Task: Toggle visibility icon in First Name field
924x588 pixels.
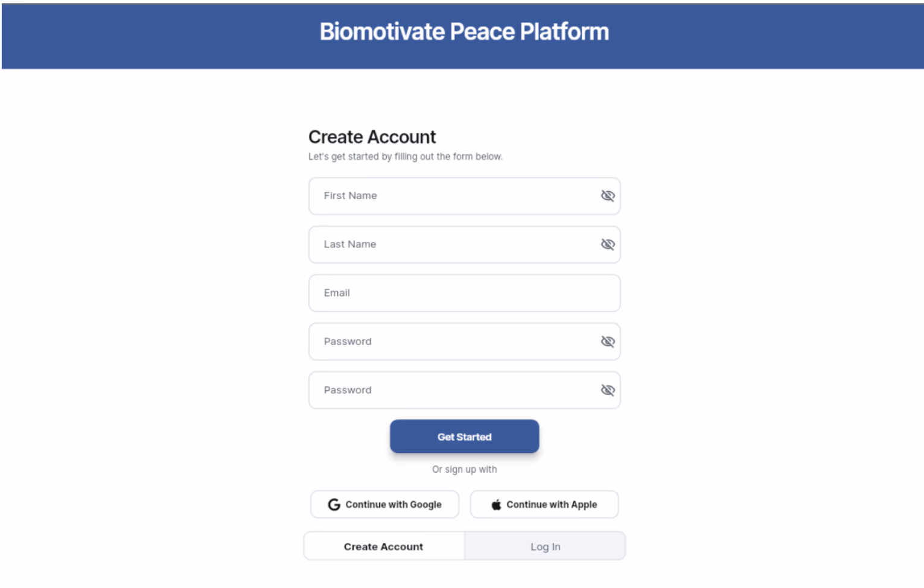Action: [x=608, y=195]
